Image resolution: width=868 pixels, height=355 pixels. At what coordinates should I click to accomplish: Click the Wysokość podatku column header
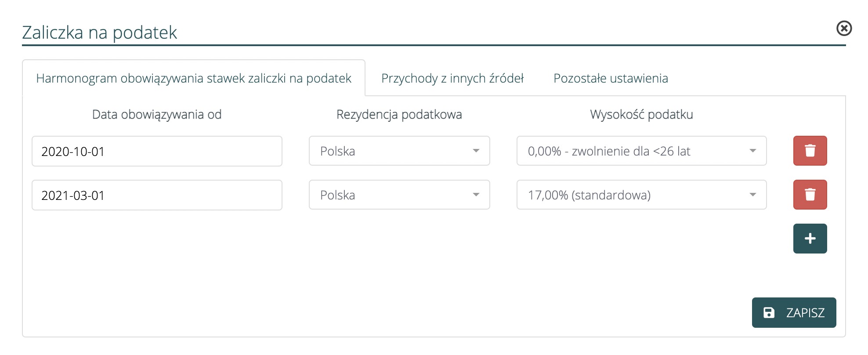point(641,115)
